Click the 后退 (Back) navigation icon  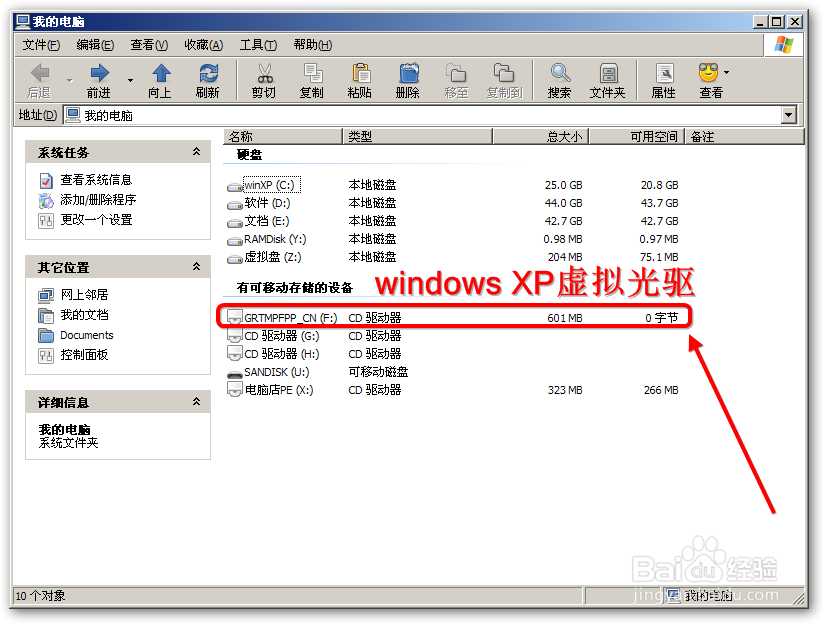pos(37,80)
